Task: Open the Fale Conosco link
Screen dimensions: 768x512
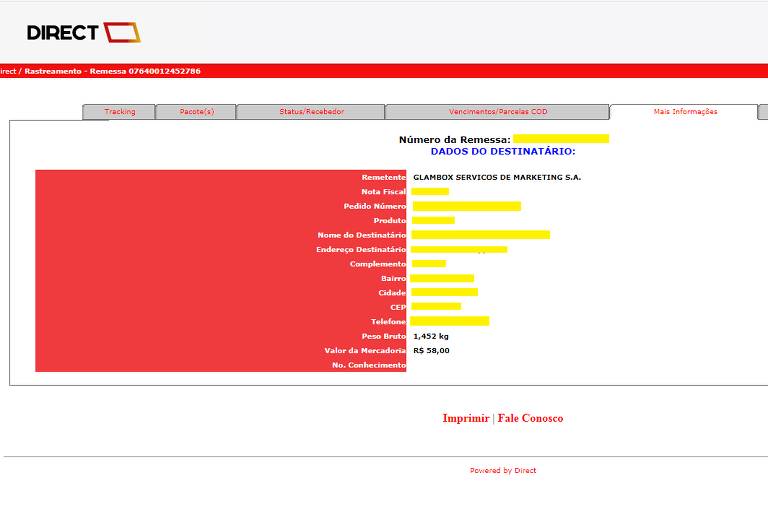Action: [x=530, y=418]
